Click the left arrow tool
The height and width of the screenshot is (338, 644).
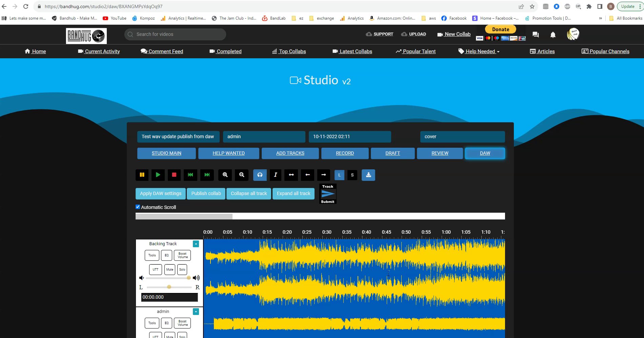pos(307,175)
